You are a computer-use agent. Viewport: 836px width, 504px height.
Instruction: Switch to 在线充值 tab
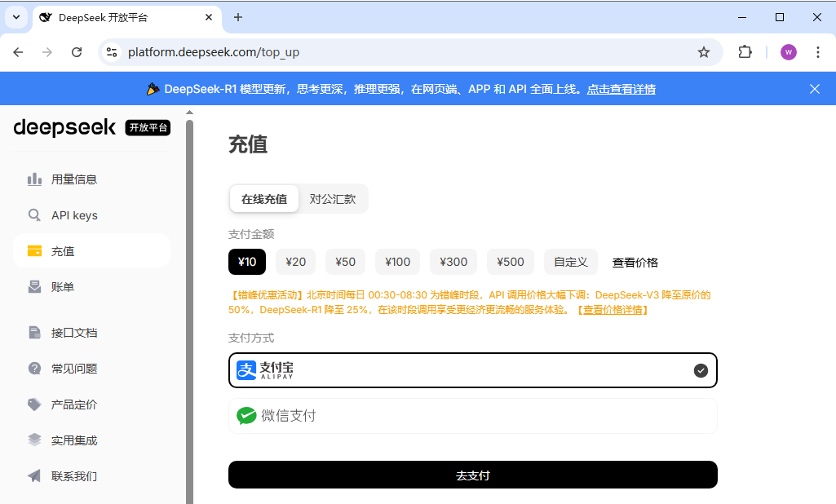coord(264,199)
